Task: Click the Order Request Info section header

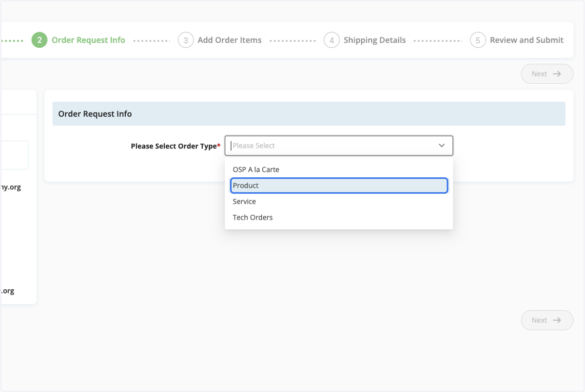Action: tap(309, 114)
